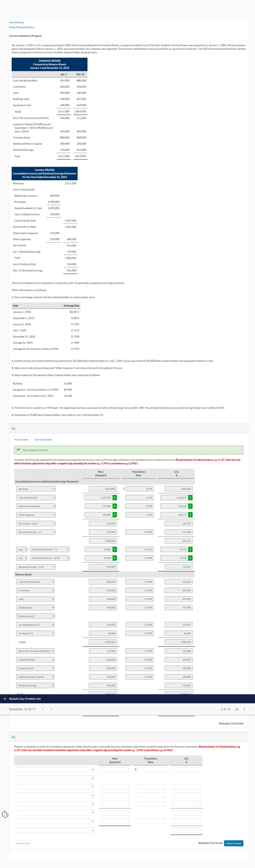255x868 pixels.
Task: Click the Retained Earnings 1/1 rate field 0.7924
Action: (140, 532)
